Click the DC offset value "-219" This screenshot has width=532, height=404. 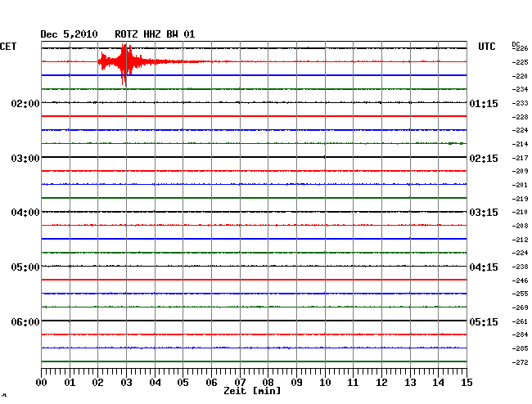tap(520, 200)
